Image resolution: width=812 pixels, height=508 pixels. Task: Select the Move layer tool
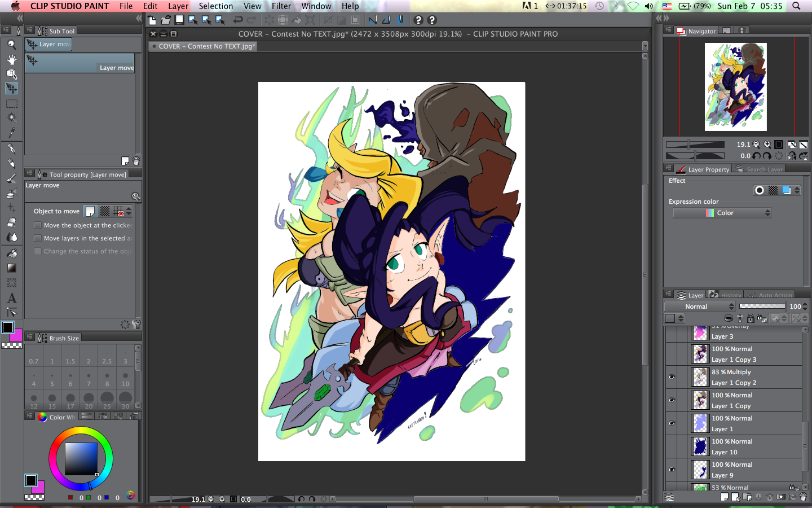click(x=11, y=89)
